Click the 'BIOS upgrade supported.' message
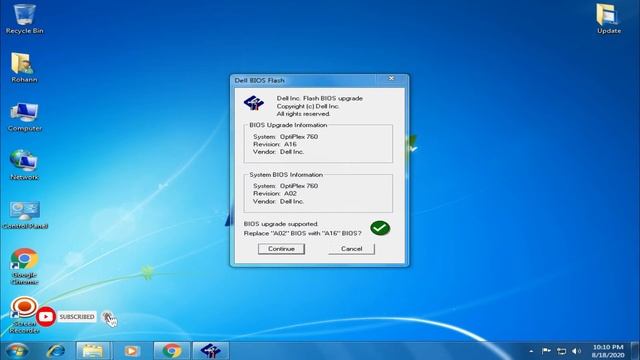This screenshot has width=640, height=360. click(281, 224)
